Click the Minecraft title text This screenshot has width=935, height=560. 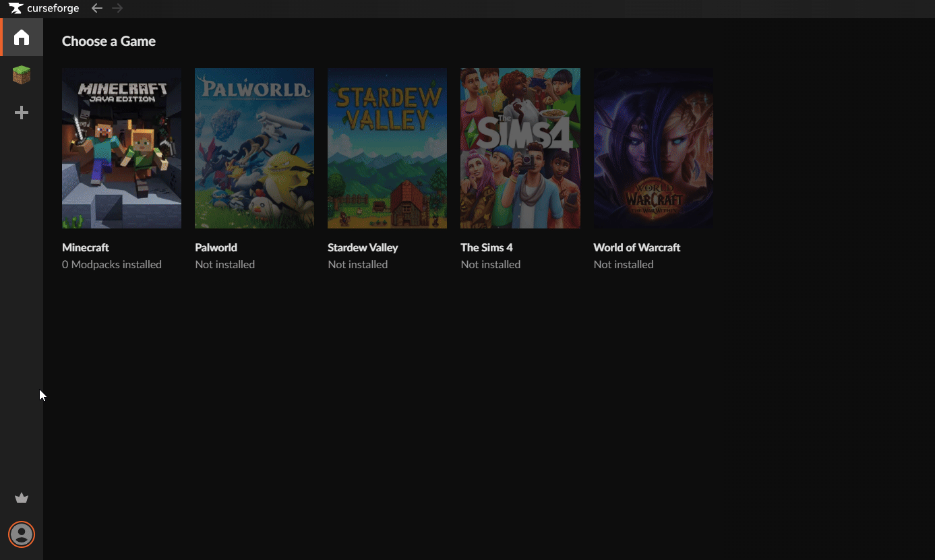pos(86,247)
